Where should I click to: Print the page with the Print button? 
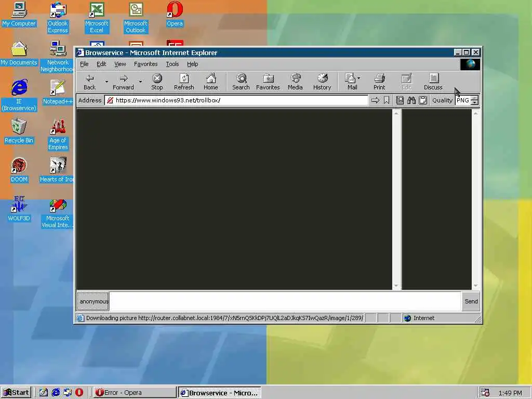pyautogui.click(x=379, y=82)
